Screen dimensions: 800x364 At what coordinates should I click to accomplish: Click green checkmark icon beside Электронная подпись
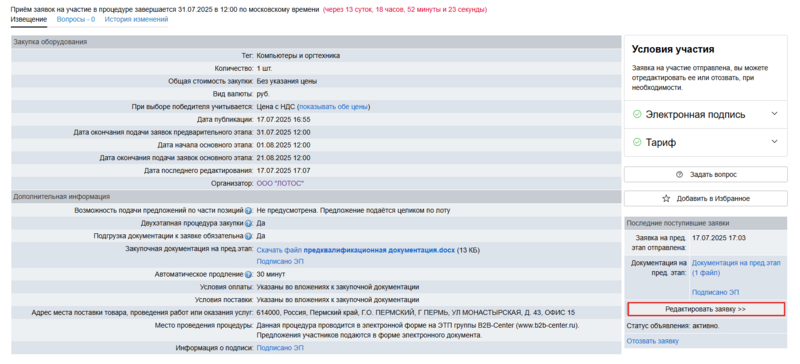[x=637, y=114]
